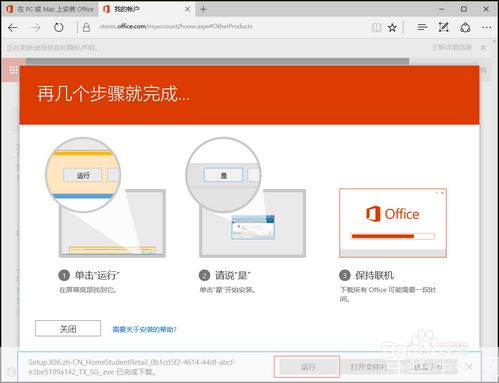Click heading 保持联机 step text
Viewport: 499px width, 383px height.
pos(374,275)
